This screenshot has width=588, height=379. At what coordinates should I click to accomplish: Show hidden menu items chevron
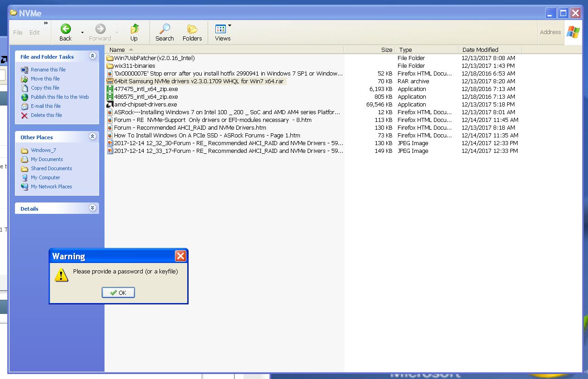45,23
